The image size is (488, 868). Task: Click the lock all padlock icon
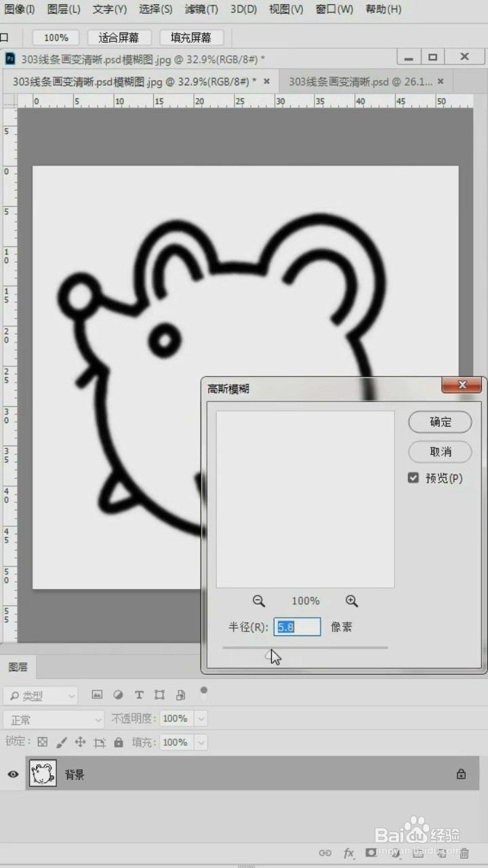[119, 742]
